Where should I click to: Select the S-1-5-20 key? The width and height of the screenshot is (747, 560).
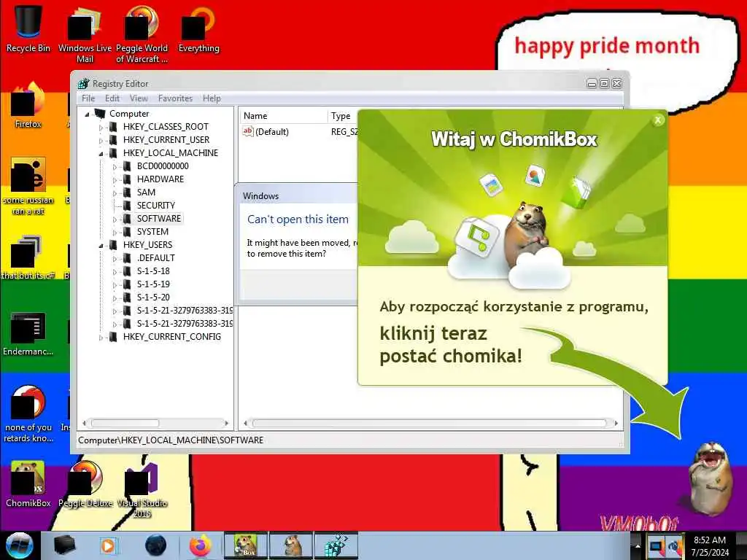(x=153, y=297)
